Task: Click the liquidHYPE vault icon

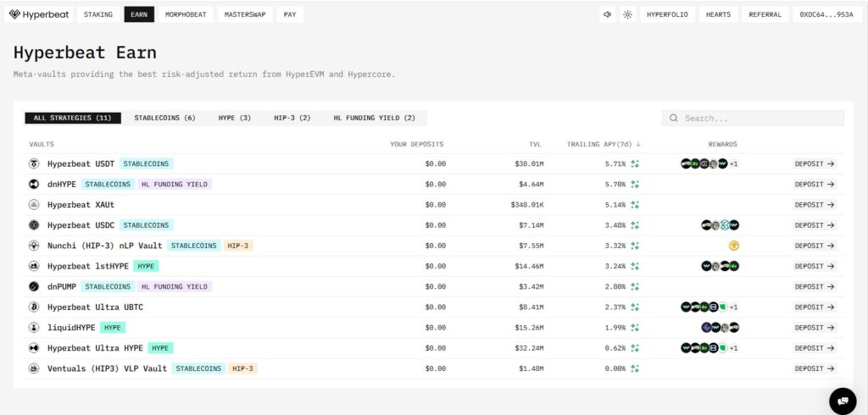Action: pos(35,327)
